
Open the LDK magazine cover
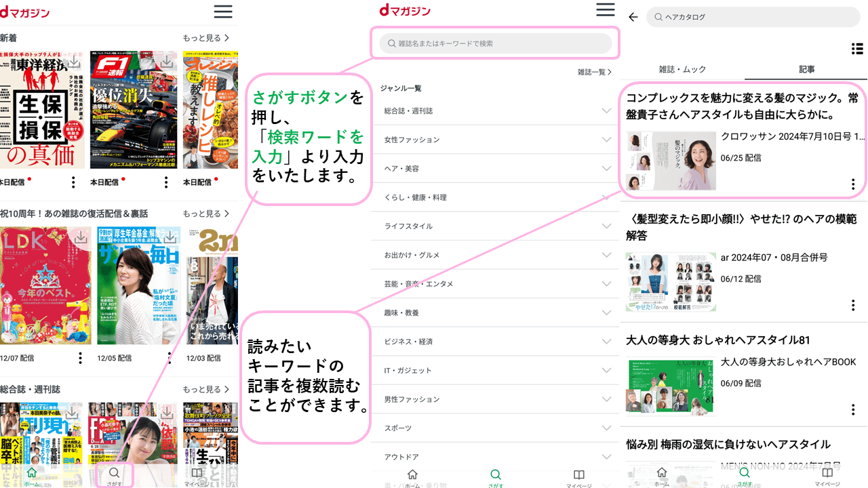[x=45, y=285]
